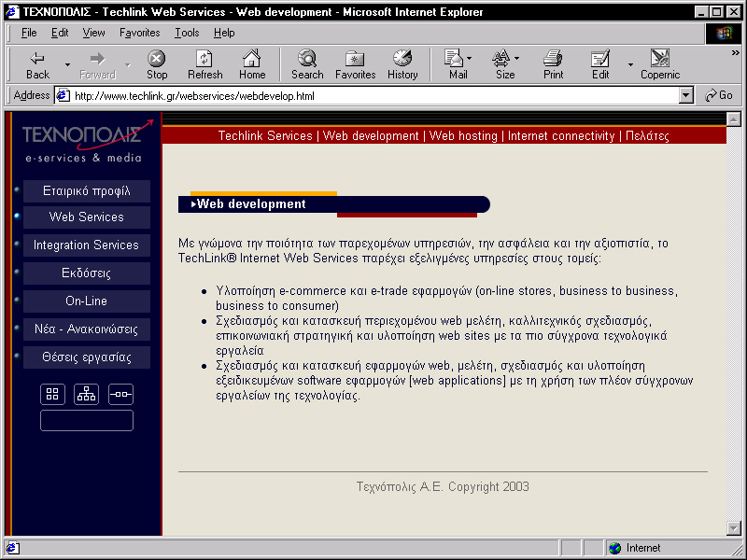
Task: Open the History pane button
Action: (x=402, y=65)
